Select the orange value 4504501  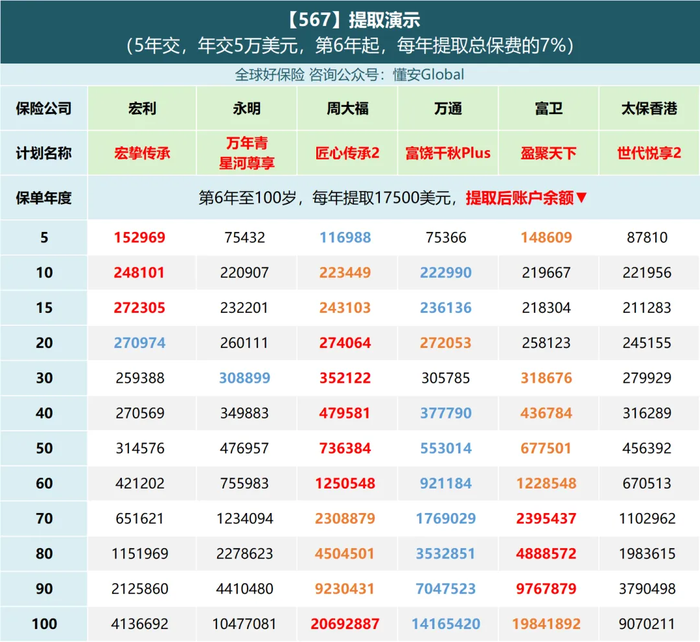coord(345,554)
